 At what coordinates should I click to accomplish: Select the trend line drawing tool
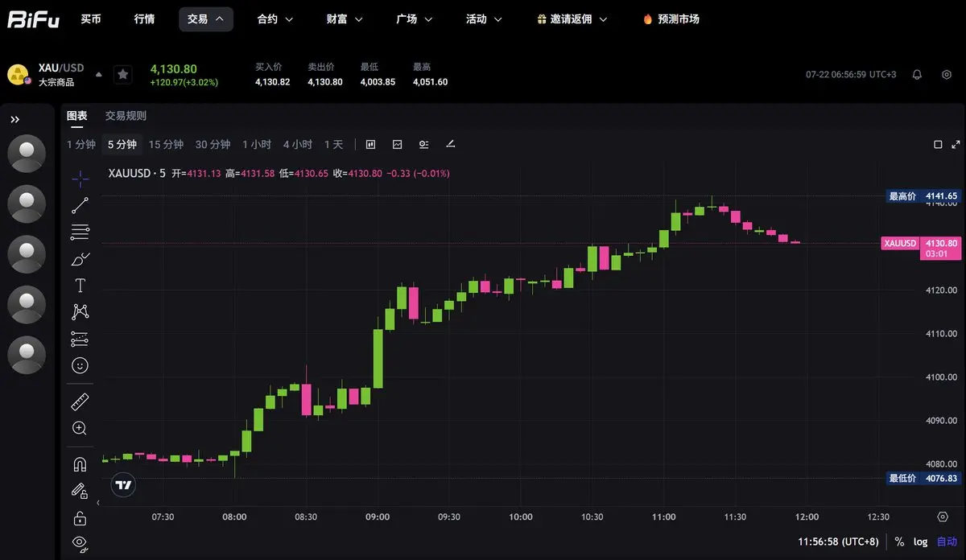pyautogui.click(x=80, y=205)
